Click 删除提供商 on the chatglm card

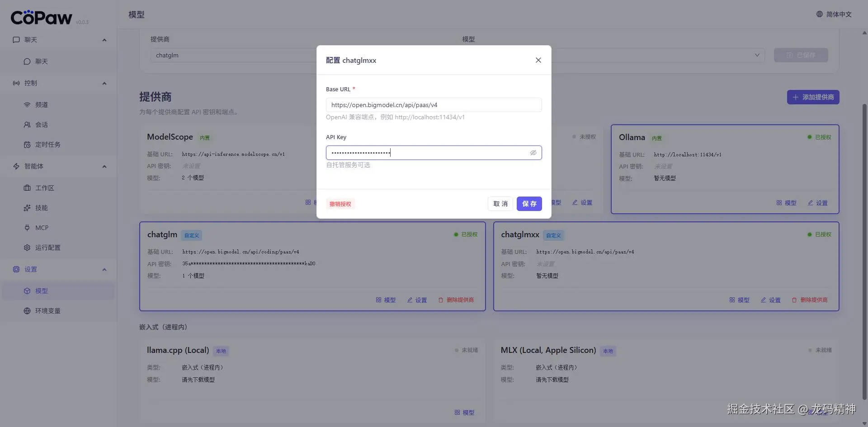[456, 300]
